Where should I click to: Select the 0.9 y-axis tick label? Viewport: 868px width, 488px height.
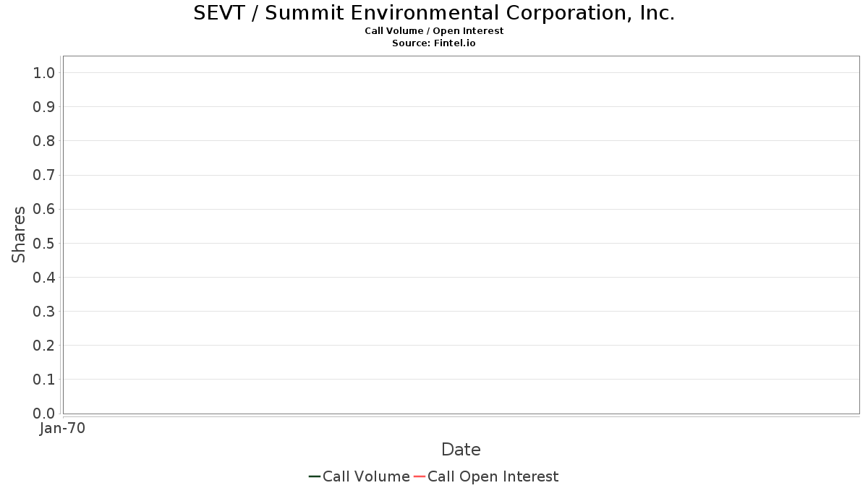tap(44, 107)
